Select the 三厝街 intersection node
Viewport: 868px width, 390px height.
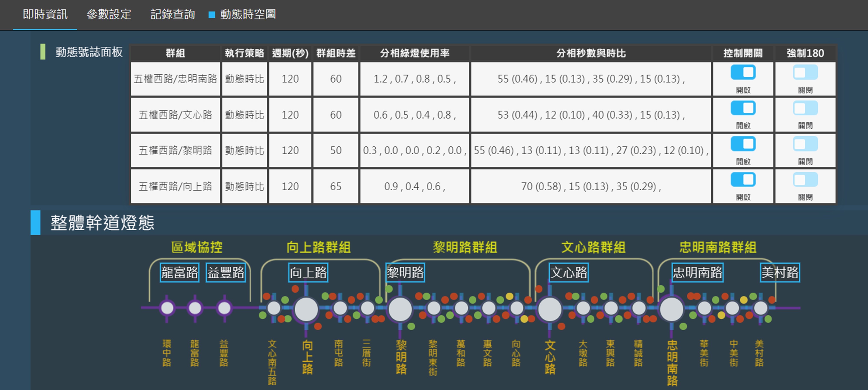pyautogui.click(x=367, y=308)
